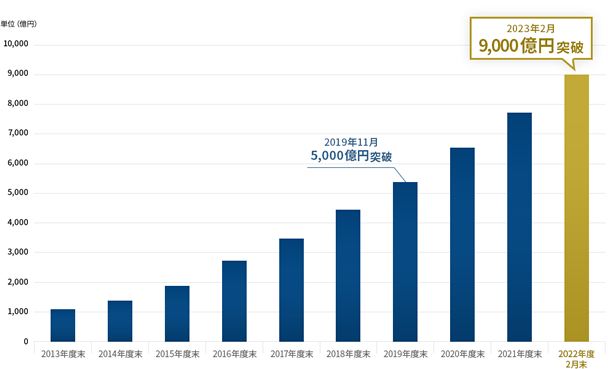The width and height of the screenshot is (615, 369).
Task: Click the 2022年度 2月末 axis label
Action: [x=576, y=359]
